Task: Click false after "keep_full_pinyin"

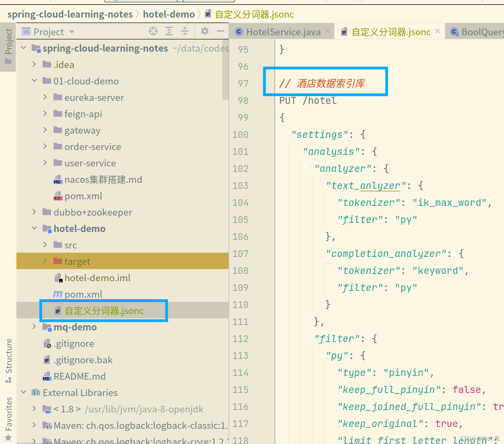Action: 467,390
